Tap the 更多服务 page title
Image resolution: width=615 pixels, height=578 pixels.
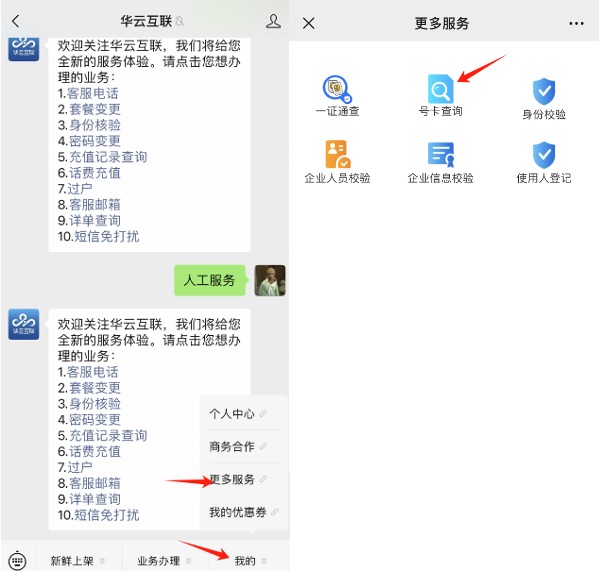(x=442, y=24)
